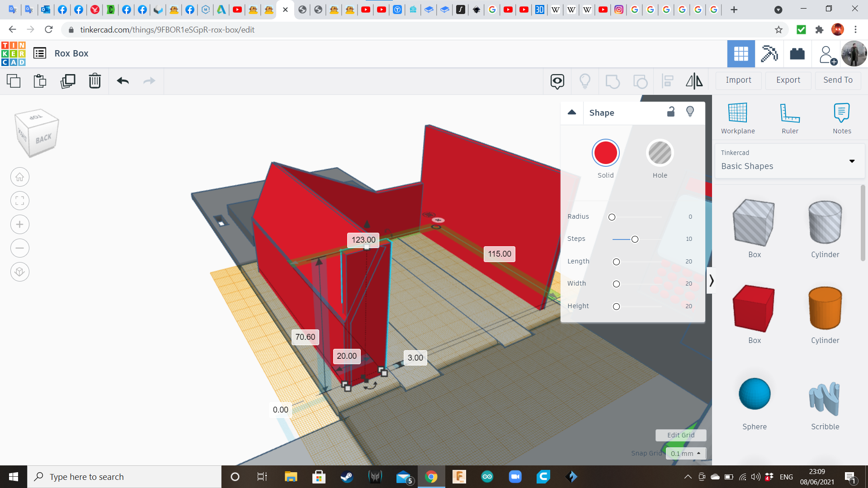Delete selected shape with trash icon
Viewport: 868px width, 488px height.
coord(94,81)
